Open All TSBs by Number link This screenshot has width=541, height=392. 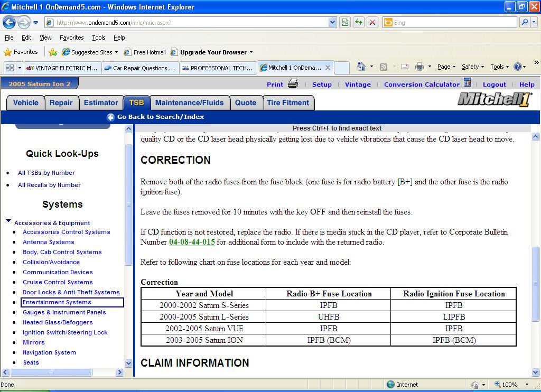pos(46,173)
